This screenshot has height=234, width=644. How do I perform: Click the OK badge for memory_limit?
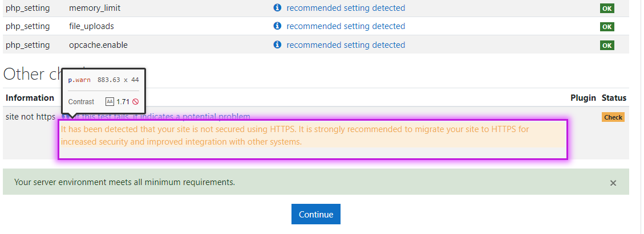607,8
